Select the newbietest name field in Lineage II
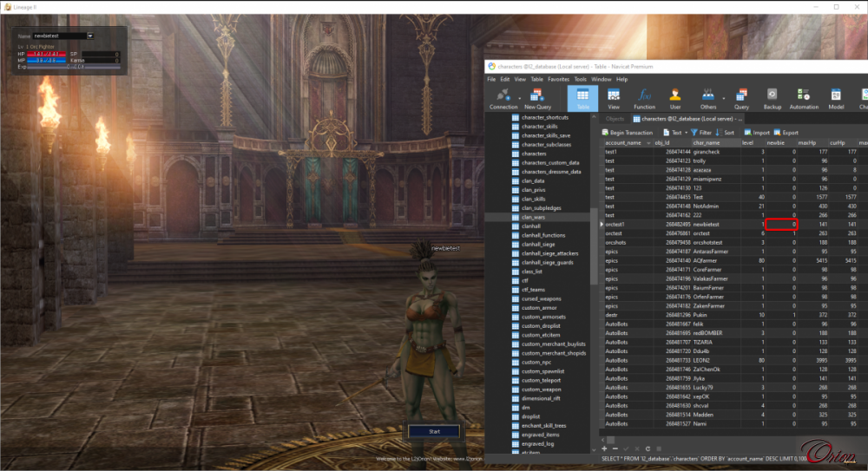 tap(60, 36)
